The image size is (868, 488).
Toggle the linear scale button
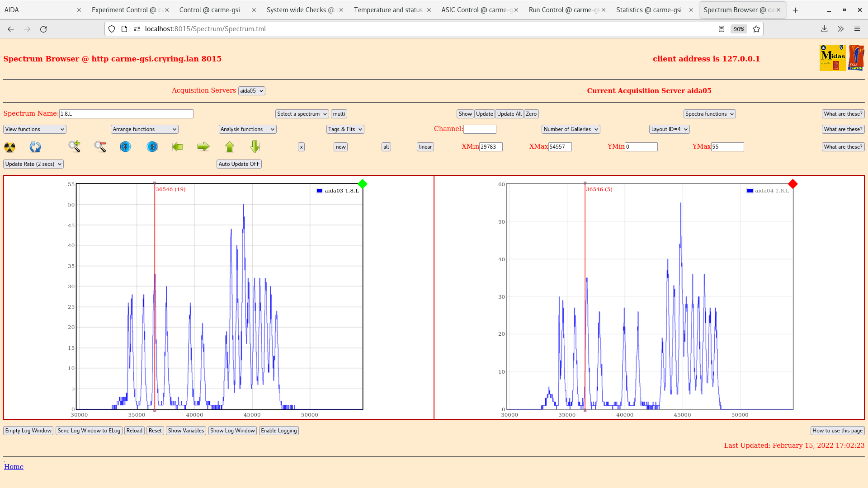[x=425, y=147]
